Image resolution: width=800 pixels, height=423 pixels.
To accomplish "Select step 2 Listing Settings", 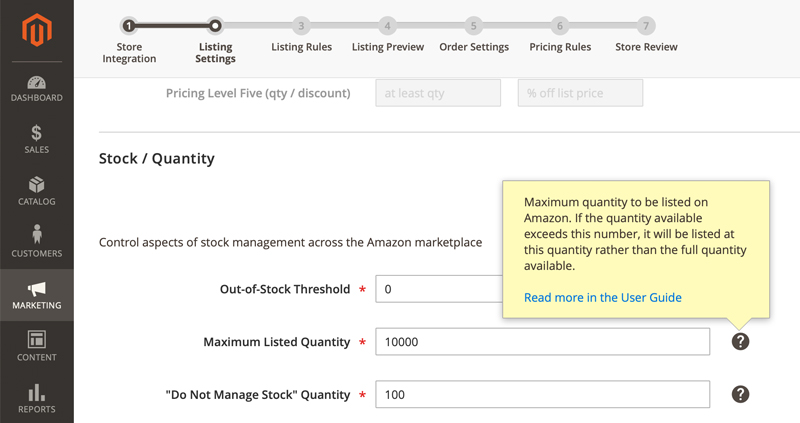I will [x=215, y=26].
